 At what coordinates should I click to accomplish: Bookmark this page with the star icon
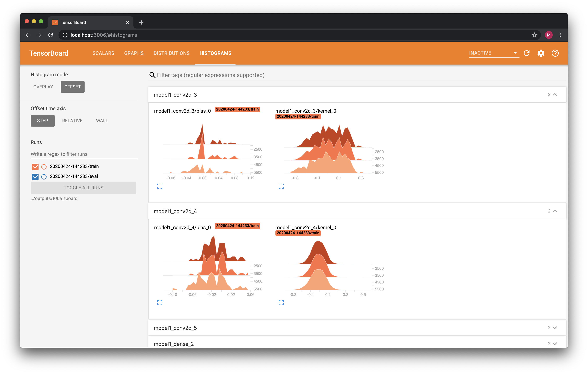click(x=534, y=35)
